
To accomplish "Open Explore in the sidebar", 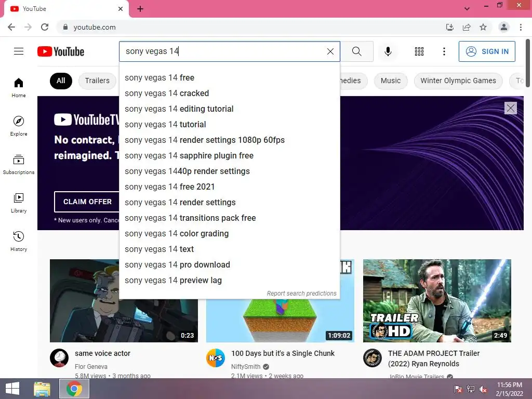I will tap(19, 126).
